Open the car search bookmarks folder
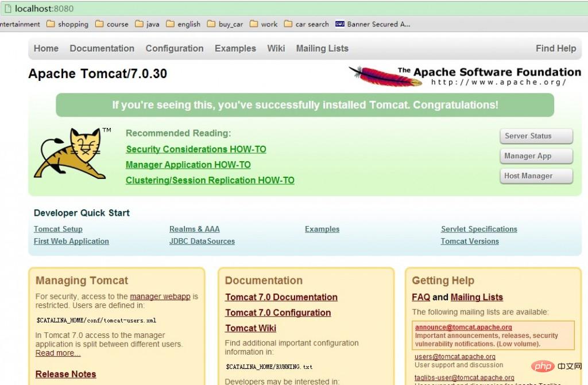 pos(307,24)
